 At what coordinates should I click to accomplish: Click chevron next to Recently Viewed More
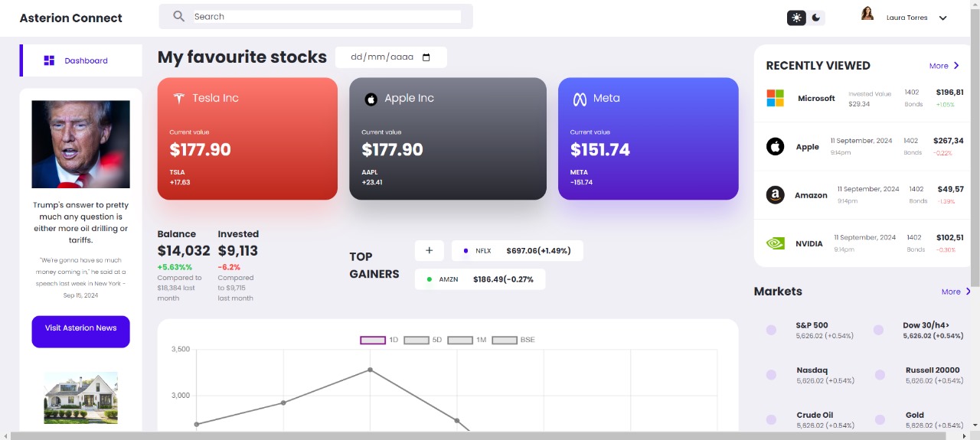[x=957, y=66]
